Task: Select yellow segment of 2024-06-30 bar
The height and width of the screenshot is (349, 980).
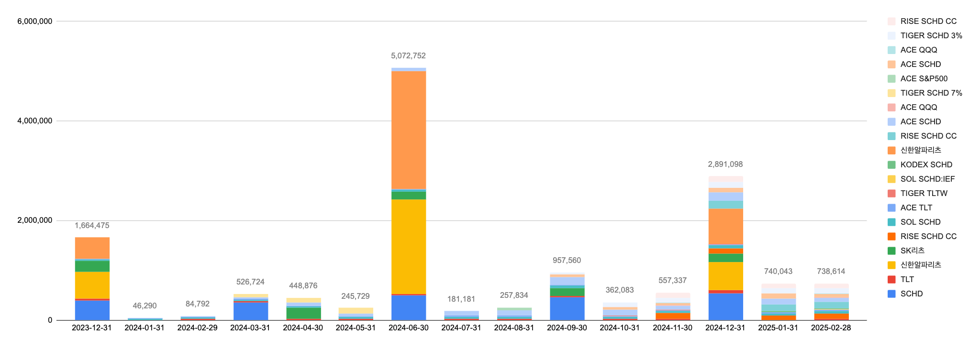Action: 408,246
